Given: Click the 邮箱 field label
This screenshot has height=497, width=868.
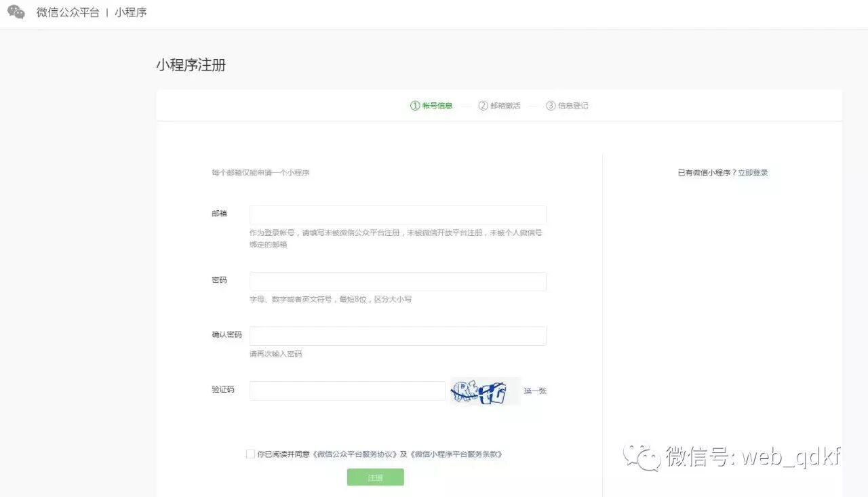Looking at the screenshot, I should click(x=219, y=214).
